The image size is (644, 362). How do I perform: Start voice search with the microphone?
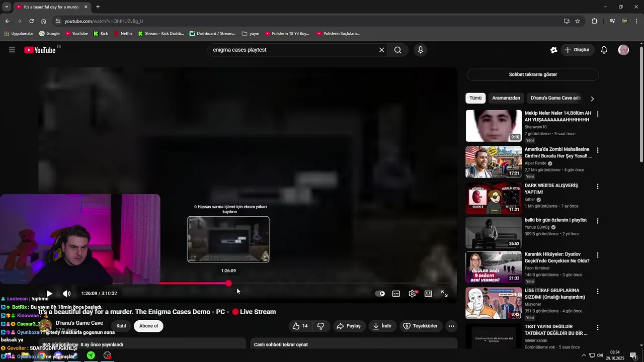(x=421, y=50)
